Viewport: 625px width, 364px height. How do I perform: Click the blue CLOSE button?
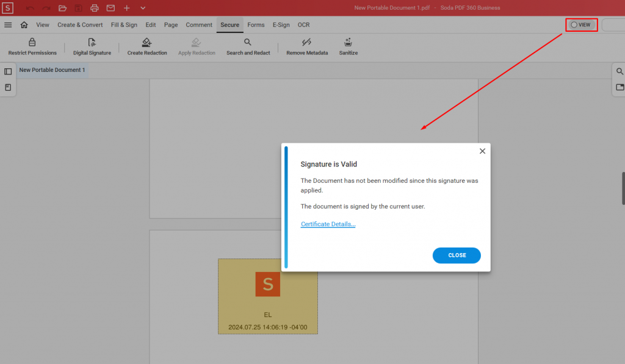(x=457, y=255)
